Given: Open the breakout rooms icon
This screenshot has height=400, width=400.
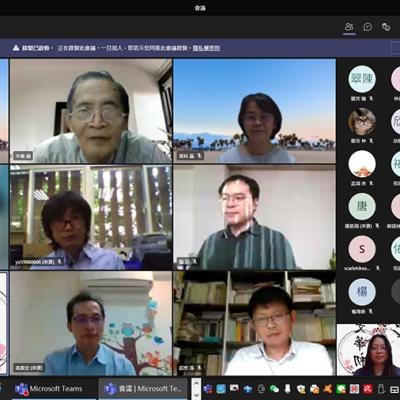Looking at the screenshot, I should [386, 27].
